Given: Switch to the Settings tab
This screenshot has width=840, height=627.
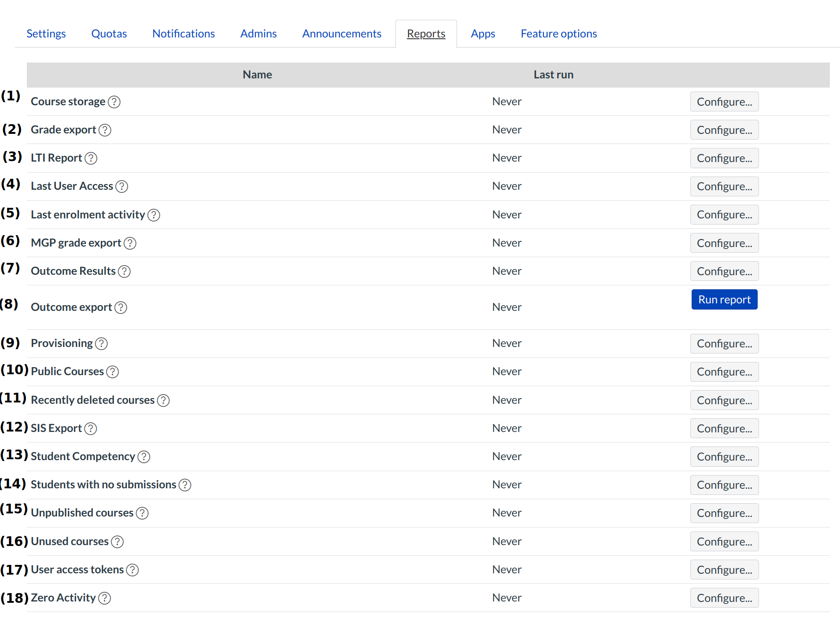Looking at the screenshot, I should coord(46,33).
